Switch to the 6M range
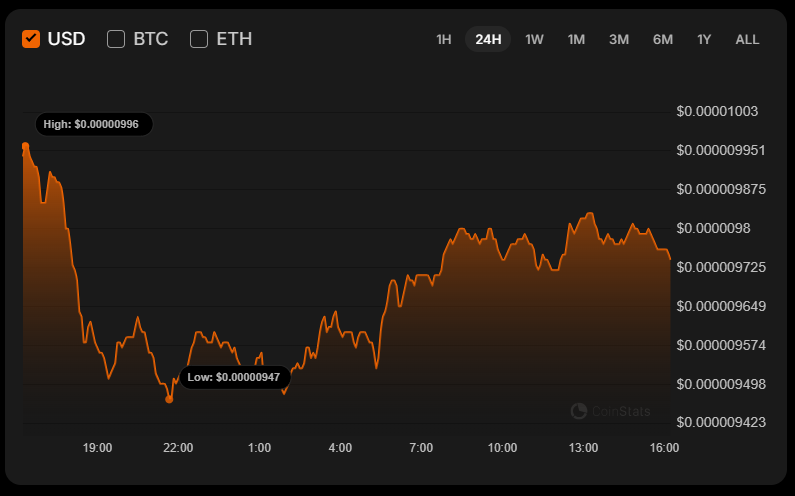This screenshot has height=496, width=795. coord(662,40)
